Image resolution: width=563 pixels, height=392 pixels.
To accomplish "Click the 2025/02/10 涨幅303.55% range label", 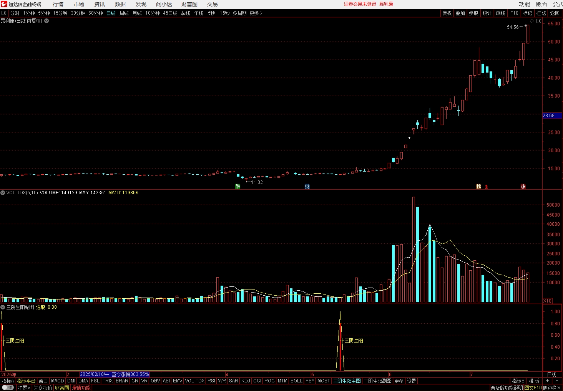I will (x=115, y=374).
